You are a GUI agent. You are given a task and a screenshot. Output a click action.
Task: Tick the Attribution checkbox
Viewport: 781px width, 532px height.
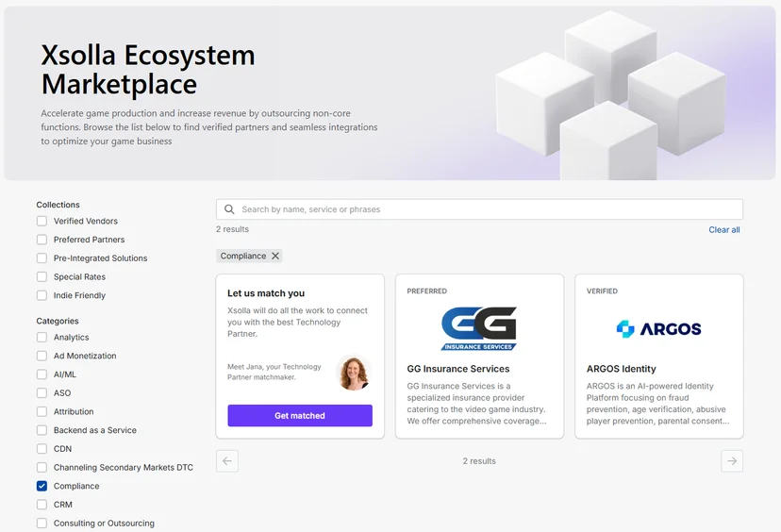coord(42,411)
